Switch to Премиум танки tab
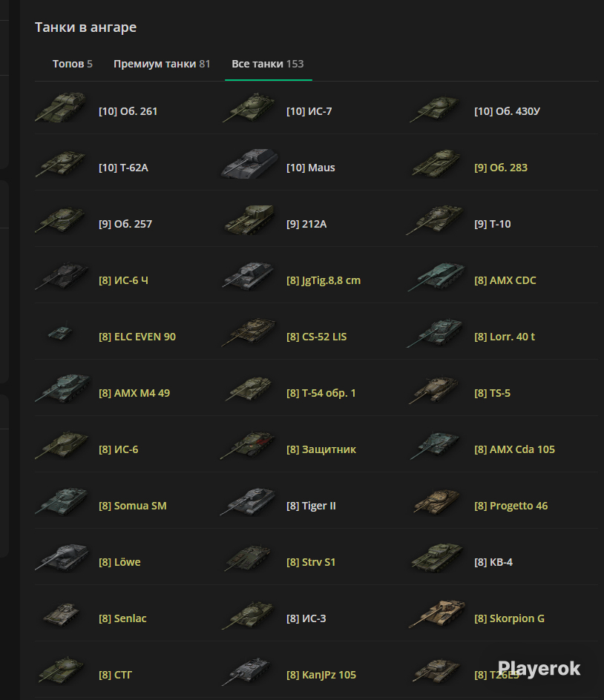 162,64
